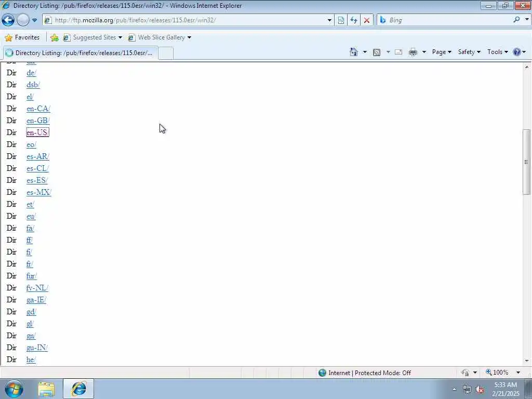Viewport: 532px width, 399px height.
Task: Open the es-MX/ directory link
Action: tap(38, 192)
